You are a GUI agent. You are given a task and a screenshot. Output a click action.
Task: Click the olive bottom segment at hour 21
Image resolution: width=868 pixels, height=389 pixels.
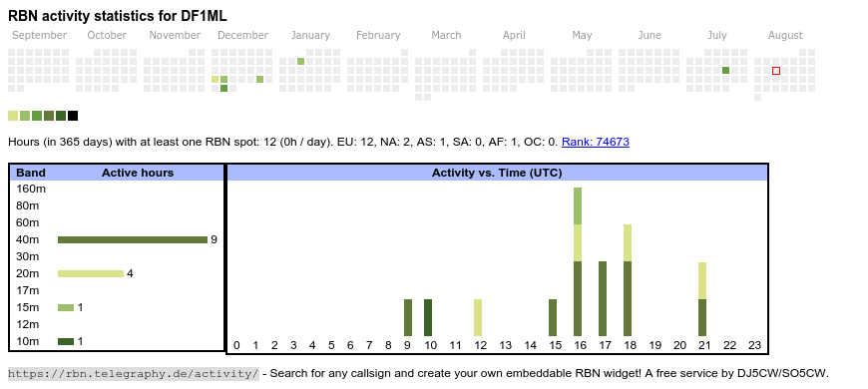point(702,317)
